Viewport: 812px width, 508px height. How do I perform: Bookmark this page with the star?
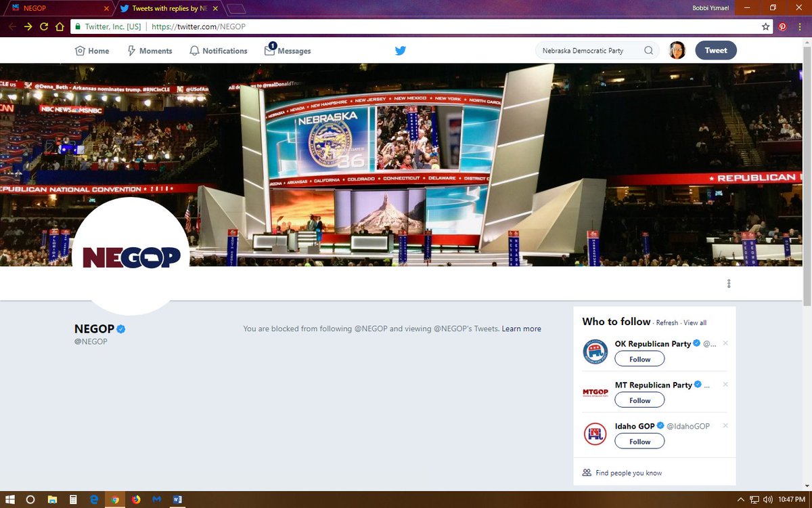(x=765, y=26)
